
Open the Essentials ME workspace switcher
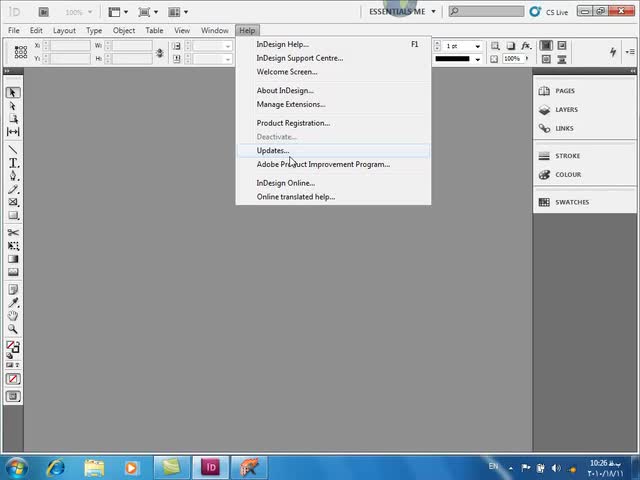(402, 12)
